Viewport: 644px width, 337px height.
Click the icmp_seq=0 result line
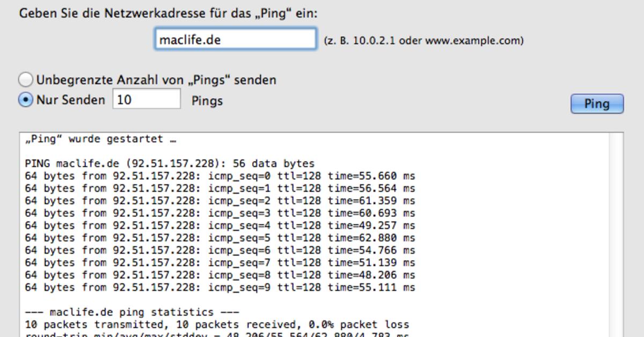point(220,176)
